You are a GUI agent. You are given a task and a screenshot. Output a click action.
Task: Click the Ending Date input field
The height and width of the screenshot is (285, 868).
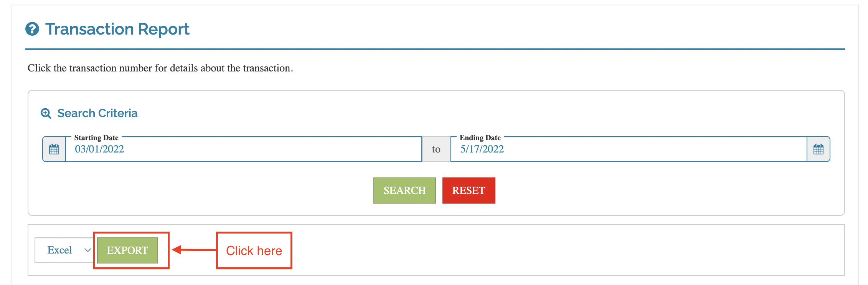pyautogui.click(x=629, y=149)
